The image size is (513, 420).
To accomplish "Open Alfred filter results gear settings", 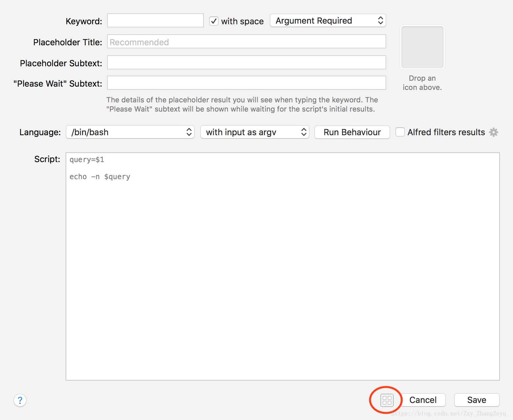I will pyautogui.click(x=494, y=132).
